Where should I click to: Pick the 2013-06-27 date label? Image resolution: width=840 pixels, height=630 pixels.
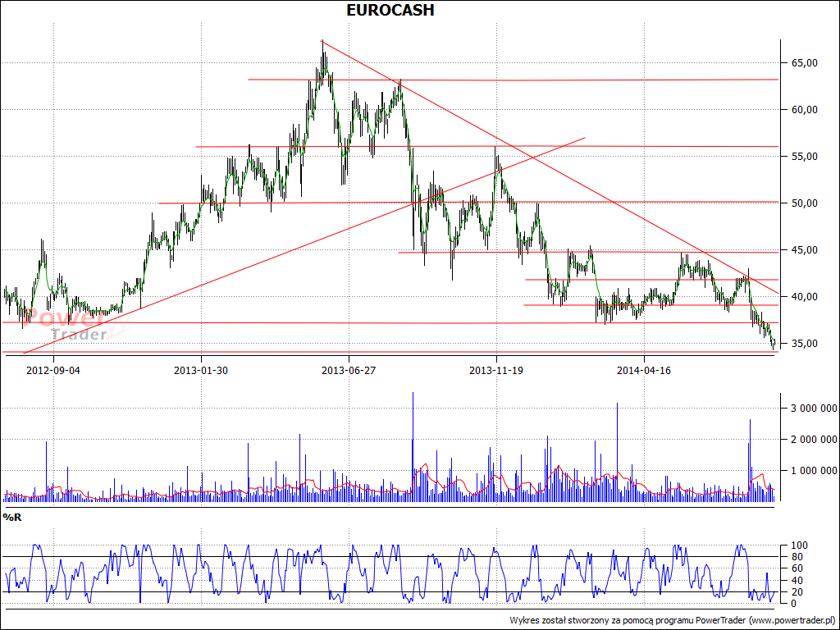click(349, 370)
